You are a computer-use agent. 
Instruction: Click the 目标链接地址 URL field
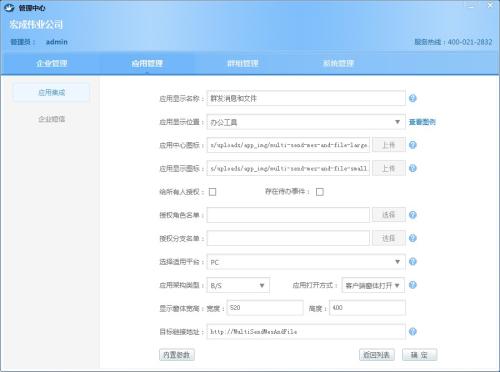tap(306, 332)
